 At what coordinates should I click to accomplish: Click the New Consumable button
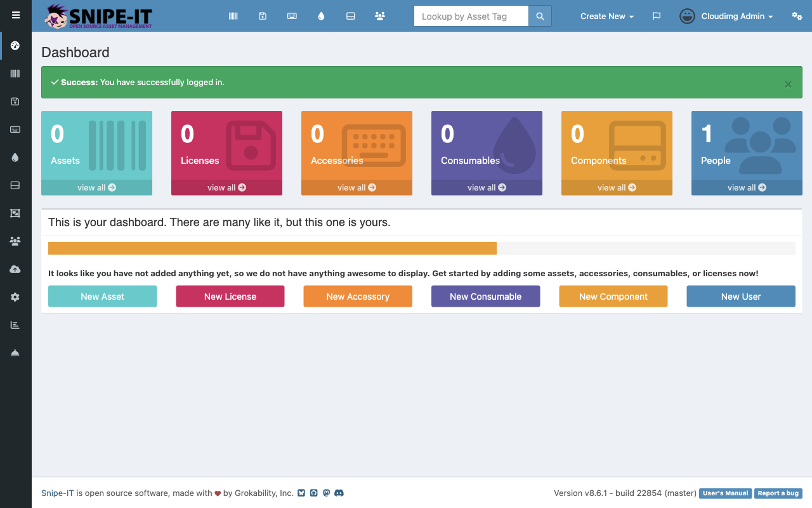[485, 297]
